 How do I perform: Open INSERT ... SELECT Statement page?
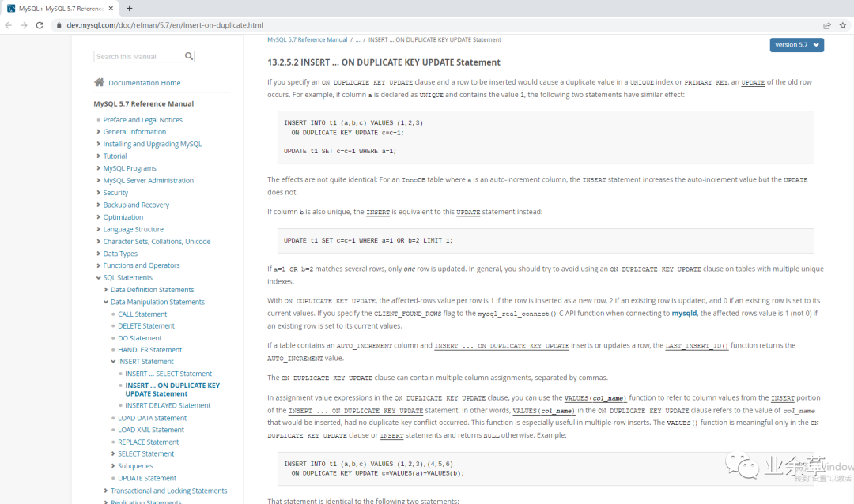click(168, 374)
